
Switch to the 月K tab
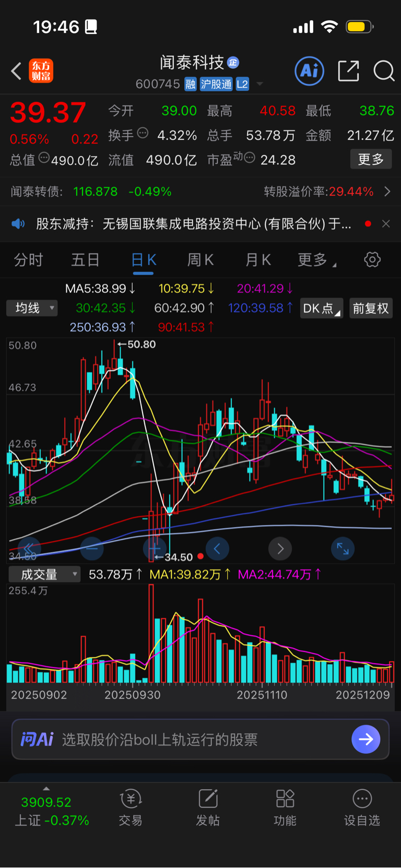pyautogui.click(x=258, y=259)
